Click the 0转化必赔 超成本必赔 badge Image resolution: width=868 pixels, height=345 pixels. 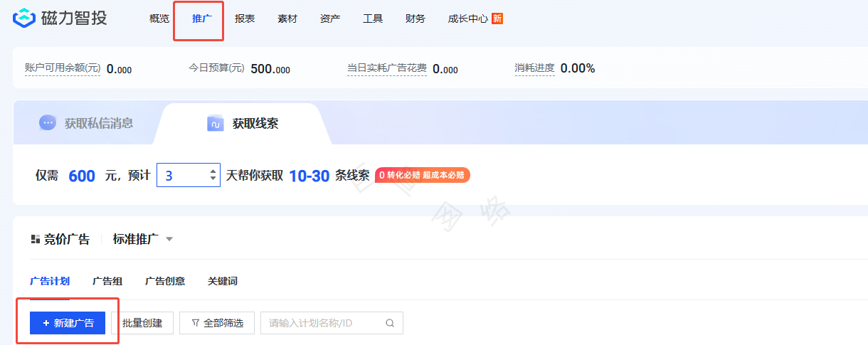click(x=422, y=175)
